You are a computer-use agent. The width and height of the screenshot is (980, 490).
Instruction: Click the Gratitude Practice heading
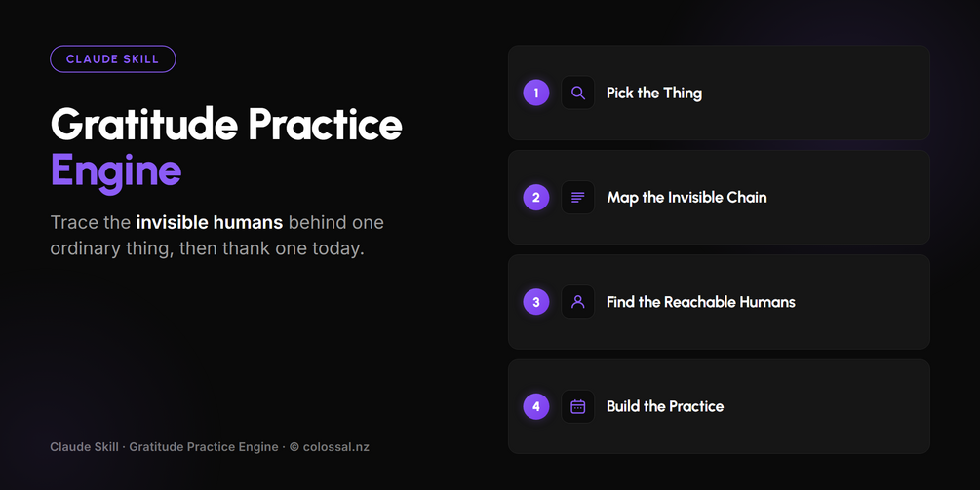pos(226,125)
